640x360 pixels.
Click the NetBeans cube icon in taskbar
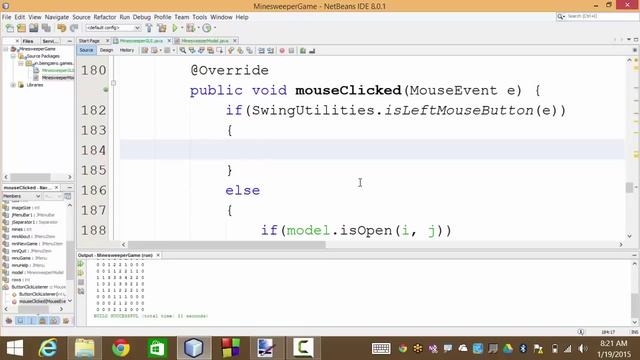(x=193, y=348)
